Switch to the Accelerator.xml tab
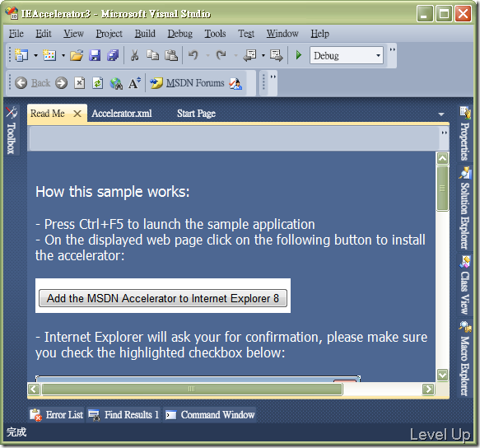Viewport: 480px width, 448px height. pos(122,114)
